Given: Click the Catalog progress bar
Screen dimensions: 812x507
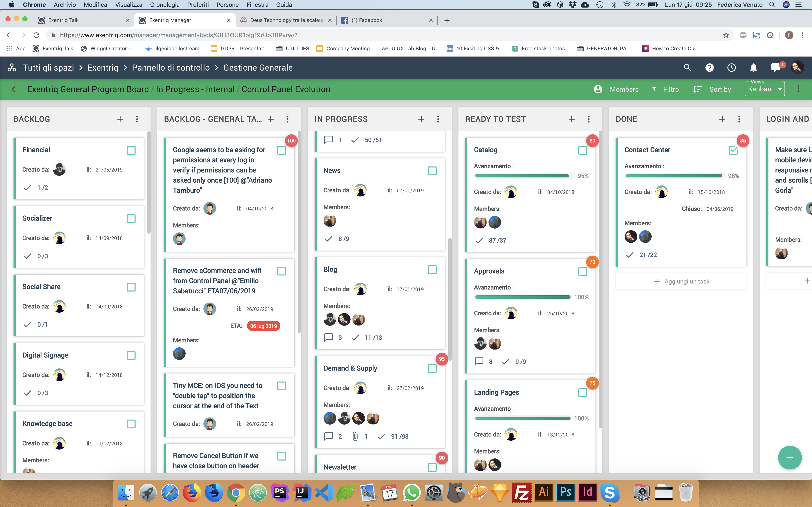Looking at the screenshot, I should [522, 176].
